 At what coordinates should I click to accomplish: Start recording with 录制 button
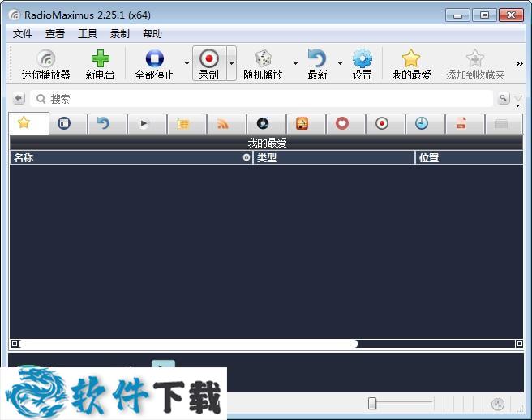[209, 64]
